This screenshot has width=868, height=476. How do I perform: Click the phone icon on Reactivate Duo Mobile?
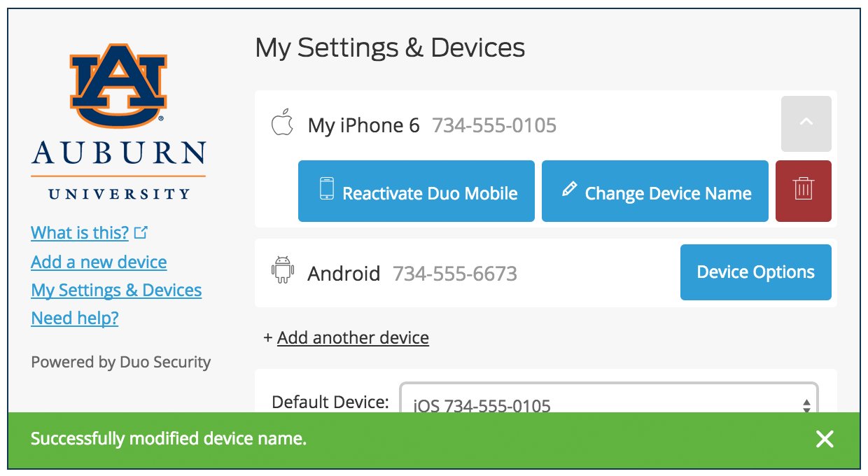(x=326, y=191)
